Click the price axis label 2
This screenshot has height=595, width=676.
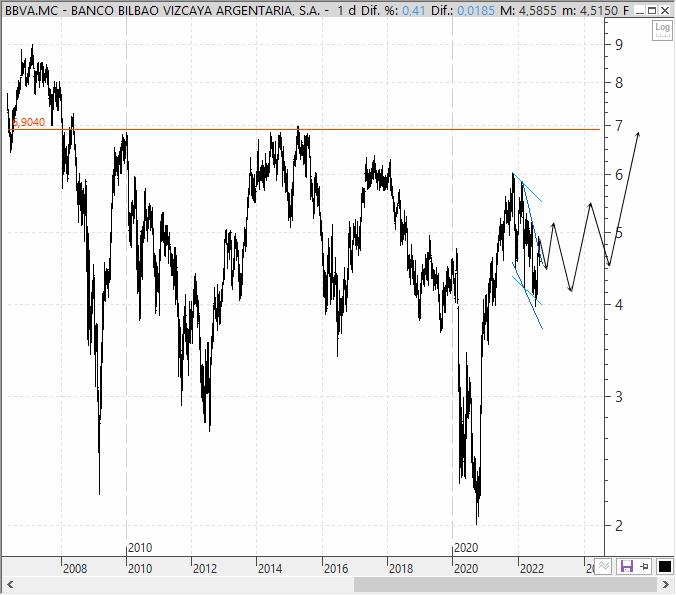point(619,526)
